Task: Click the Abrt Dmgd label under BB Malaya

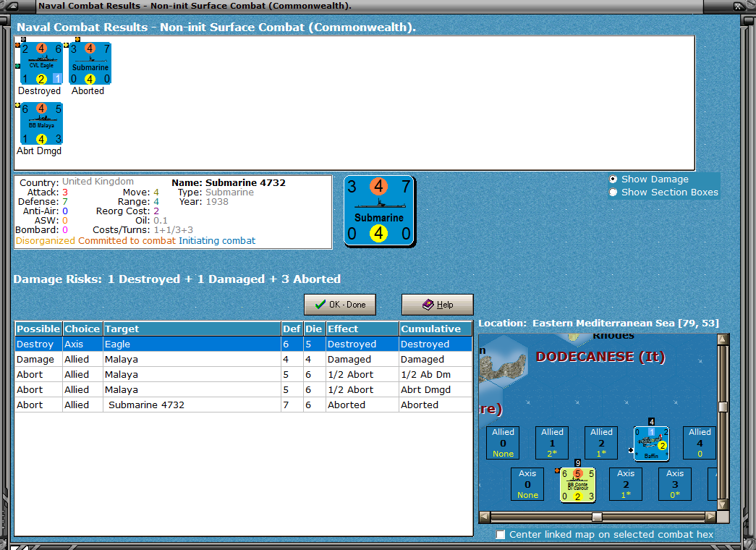Action: (x=39, y=151)
